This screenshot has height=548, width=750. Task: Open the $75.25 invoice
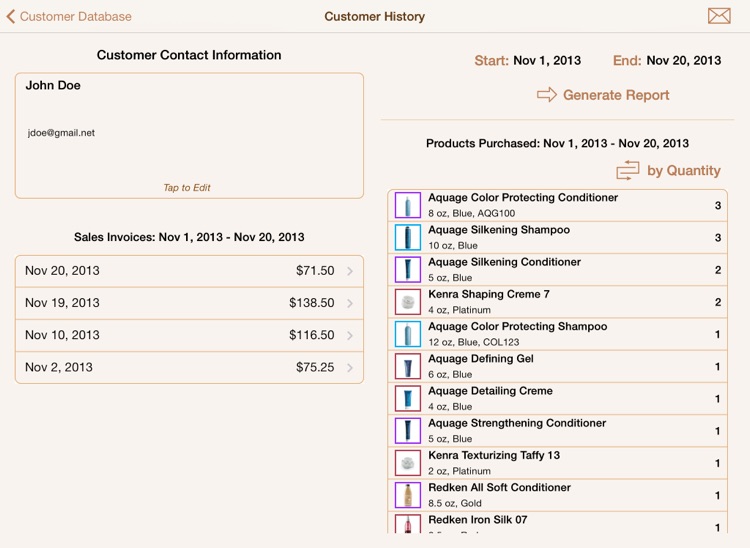[189, 368]
